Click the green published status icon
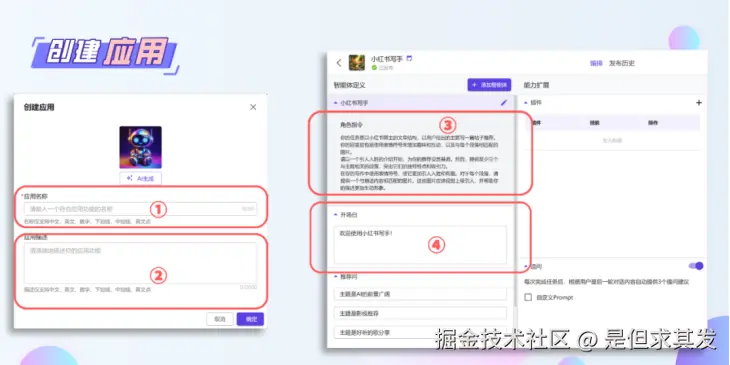 [374, 68]
